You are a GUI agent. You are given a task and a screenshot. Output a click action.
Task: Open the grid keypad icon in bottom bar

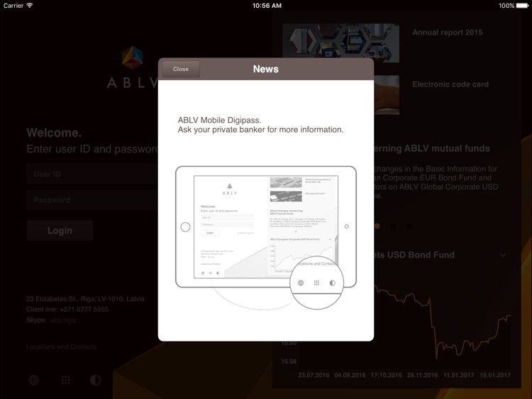[65, 380]
